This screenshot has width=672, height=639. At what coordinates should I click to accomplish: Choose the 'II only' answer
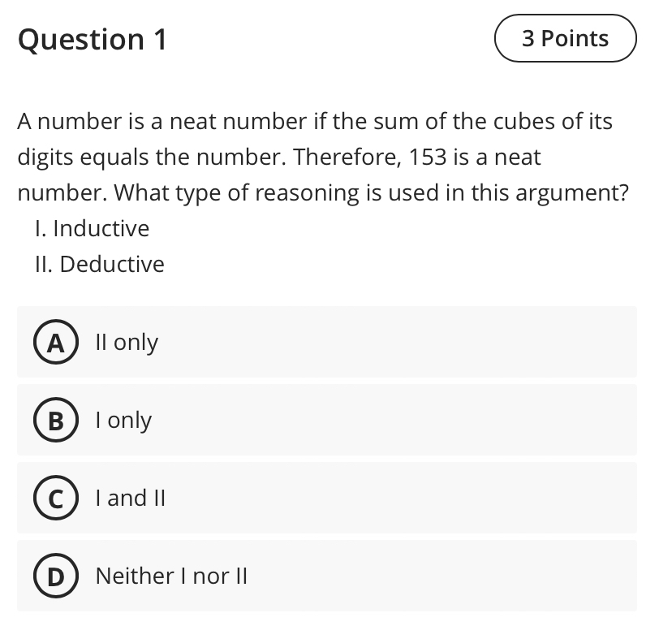click(x=125, y=343)
